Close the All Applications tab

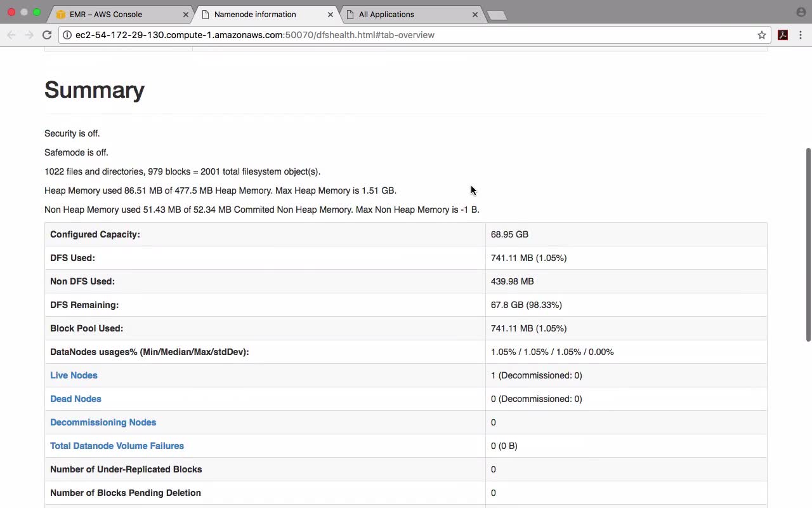click(x=475, y=14)
